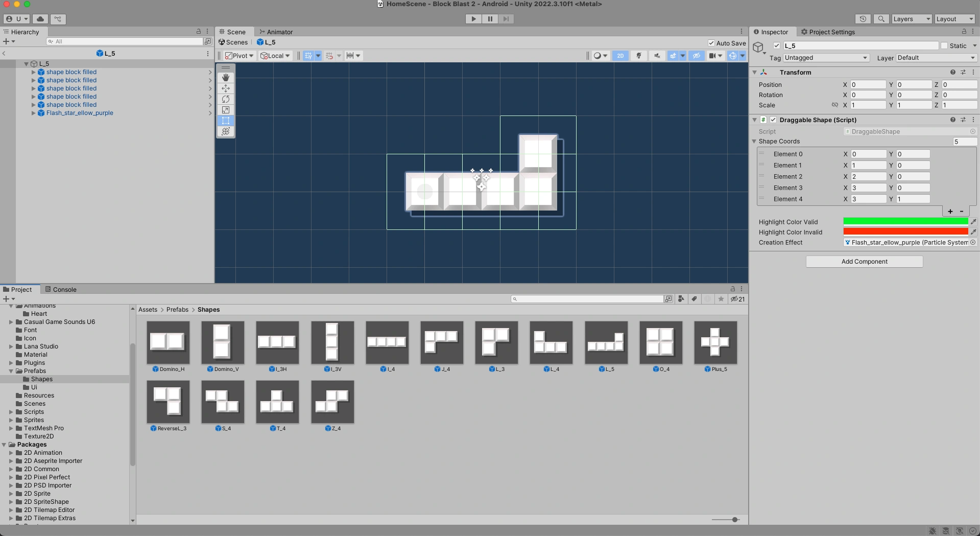Open Scene view more options menu
Screen dimensions: 980x536
coord(742,32)
